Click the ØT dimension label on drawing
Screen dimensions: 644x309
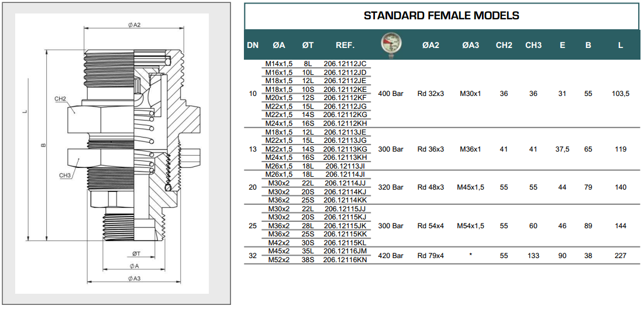click(136, 254)
